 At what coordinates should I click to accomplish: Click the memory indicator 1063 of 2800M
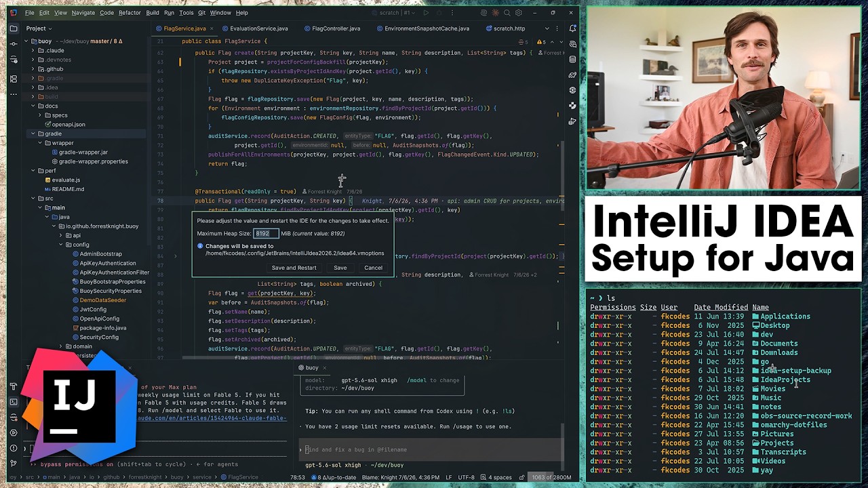[551, 477]
